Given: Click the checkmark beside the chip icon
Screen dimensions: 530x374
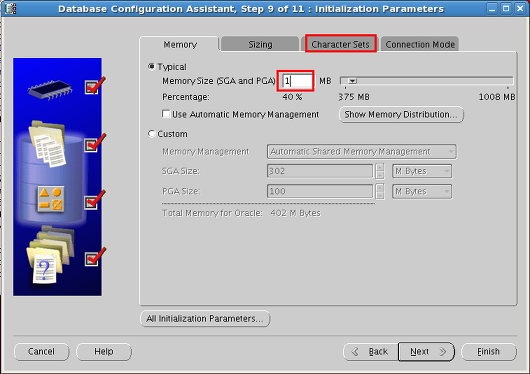Looking at the screenshot, I should coord(95,86).
